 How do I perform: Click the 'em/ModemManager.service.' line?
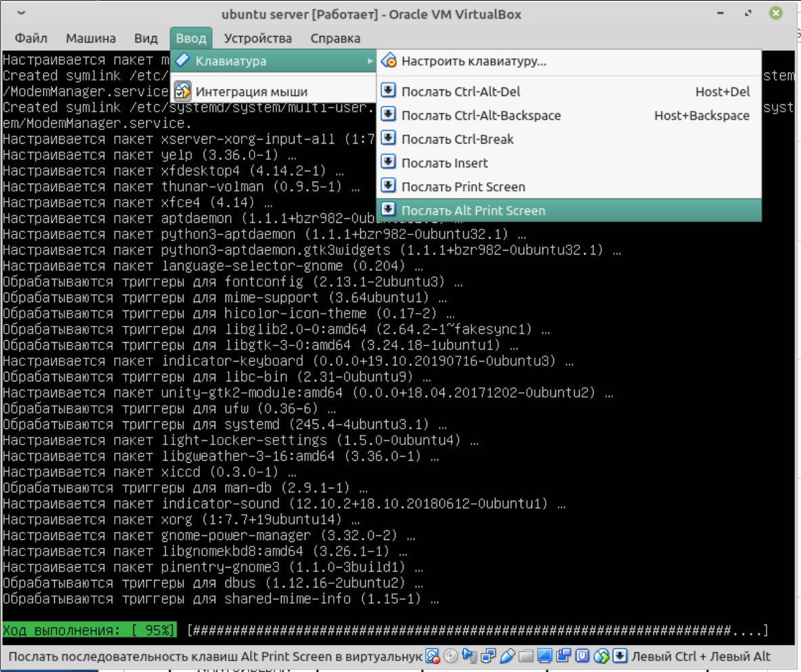[x=97, y=123]
